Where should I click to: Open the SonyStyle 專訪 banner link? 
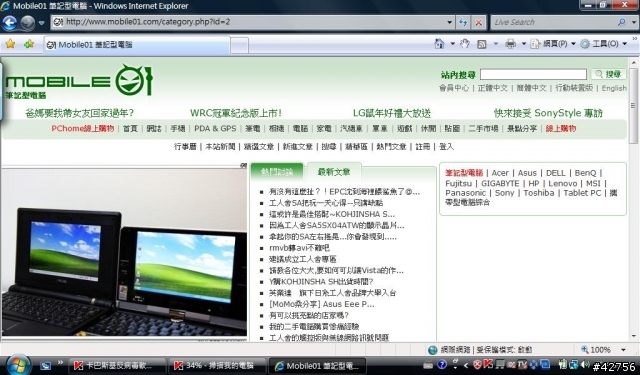point(548,113)
